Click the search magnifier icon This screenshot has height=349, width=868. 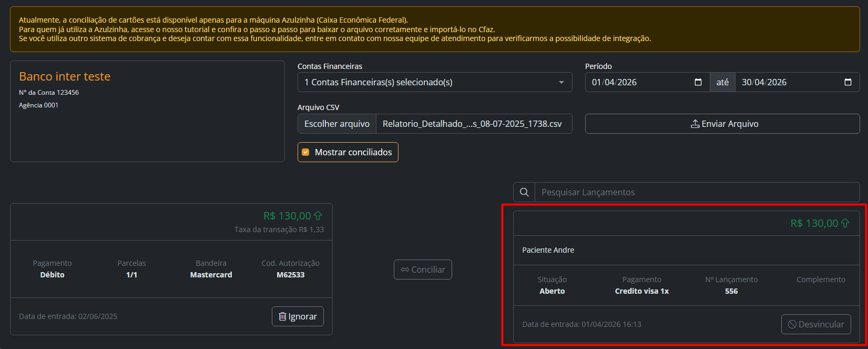point(524,192)
